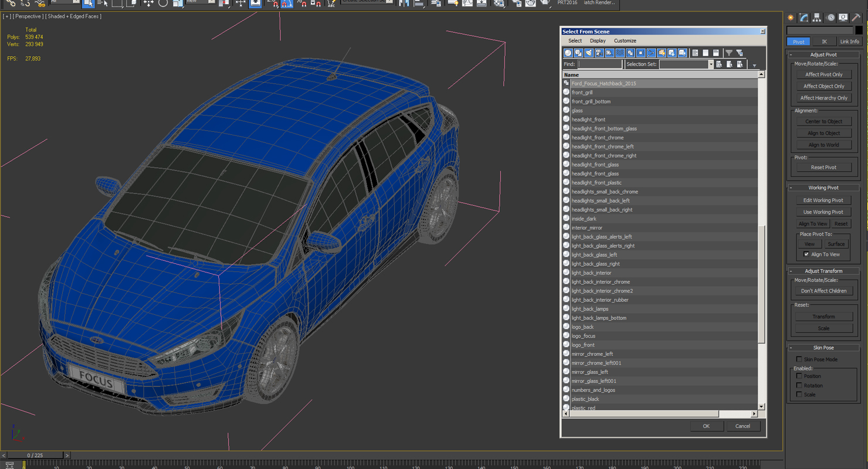Toggle Display Space Warps filter icon
868x469 pixels.
tap(620, 53)
